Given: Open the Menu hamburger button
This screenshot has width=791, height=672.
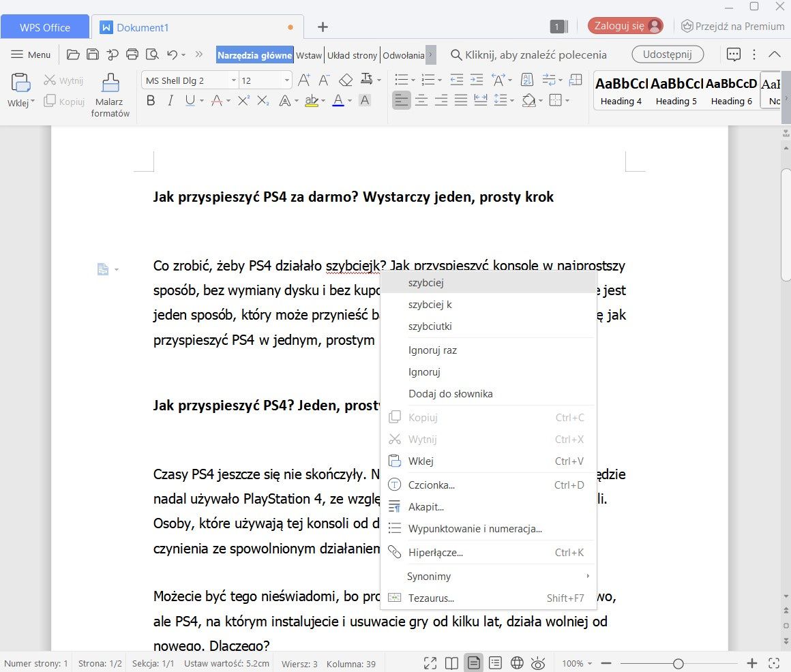Looking at the screenshot, I should (31, 55).
